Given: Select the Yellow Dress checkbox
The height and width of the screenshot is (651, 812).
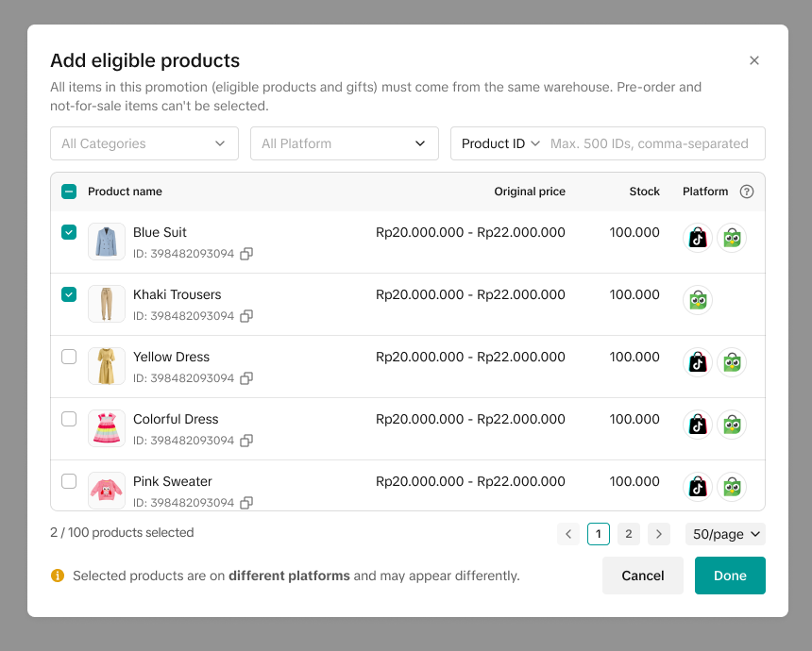Looking at the screenshot, I should click(69, 357).
